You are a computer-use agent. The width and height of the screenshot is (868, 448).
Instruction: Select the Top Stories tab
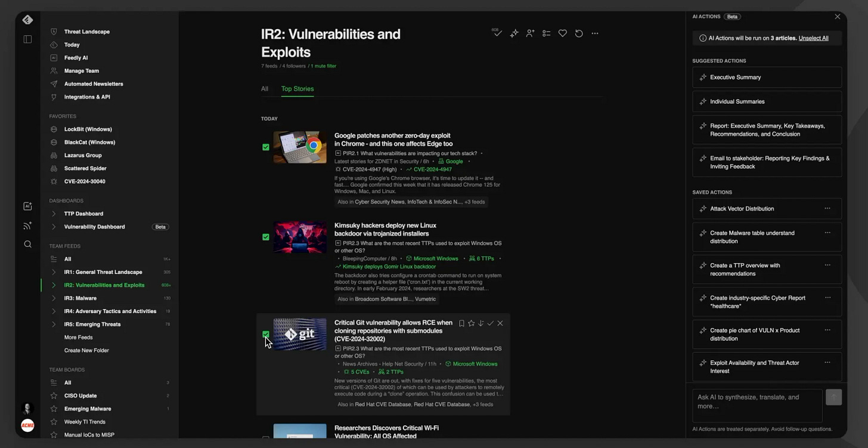(297, 89)
